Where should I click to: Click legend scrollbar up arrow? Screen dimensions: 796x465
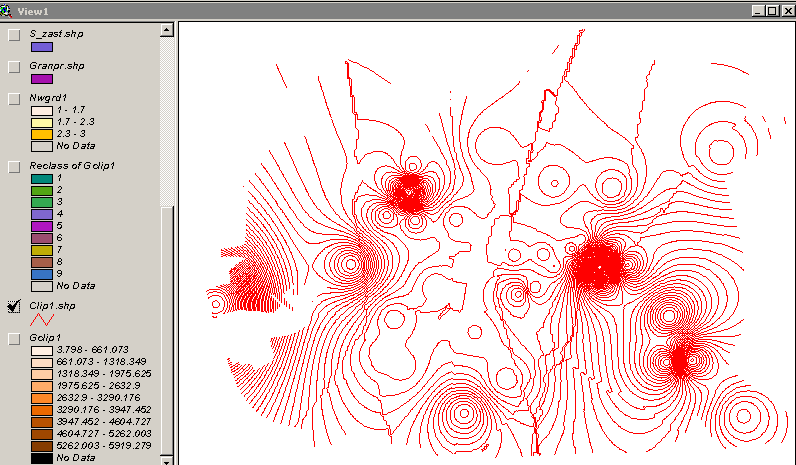(x=167, y=30)
